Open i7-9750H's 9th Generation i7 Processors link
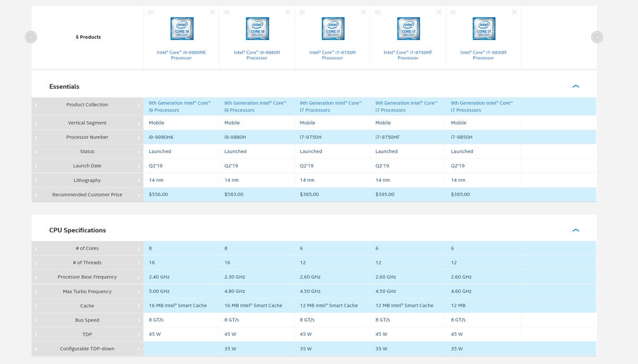The width and height of the screenshot is (638, 364). click(x=331, y=106)
